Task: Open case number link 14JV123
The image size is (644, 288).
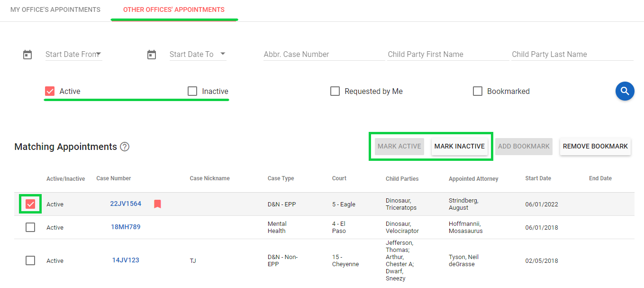Action: pos(126,260)
